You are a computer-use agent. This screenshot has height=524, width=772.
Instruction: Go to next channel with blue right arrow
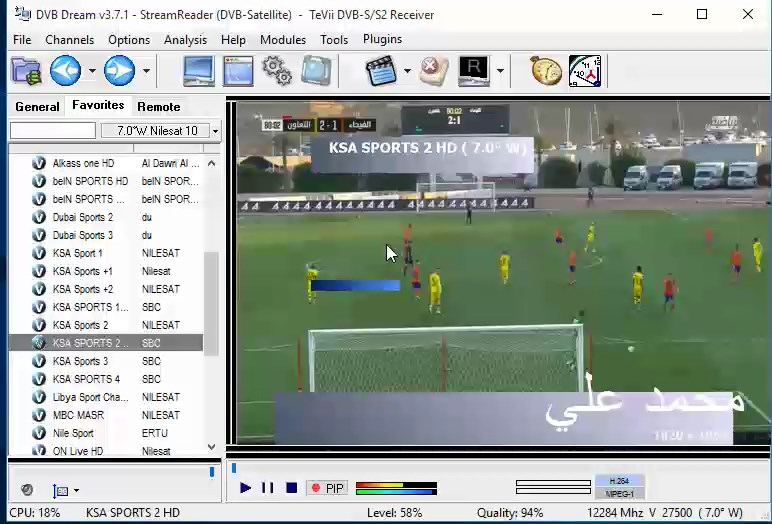[x=119, y=71]
